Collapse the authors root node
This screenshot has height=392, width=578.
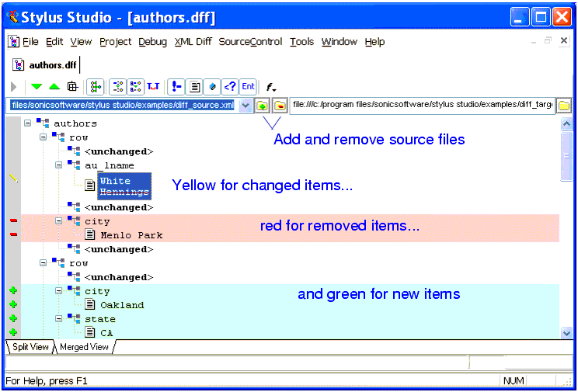point(28,123)
